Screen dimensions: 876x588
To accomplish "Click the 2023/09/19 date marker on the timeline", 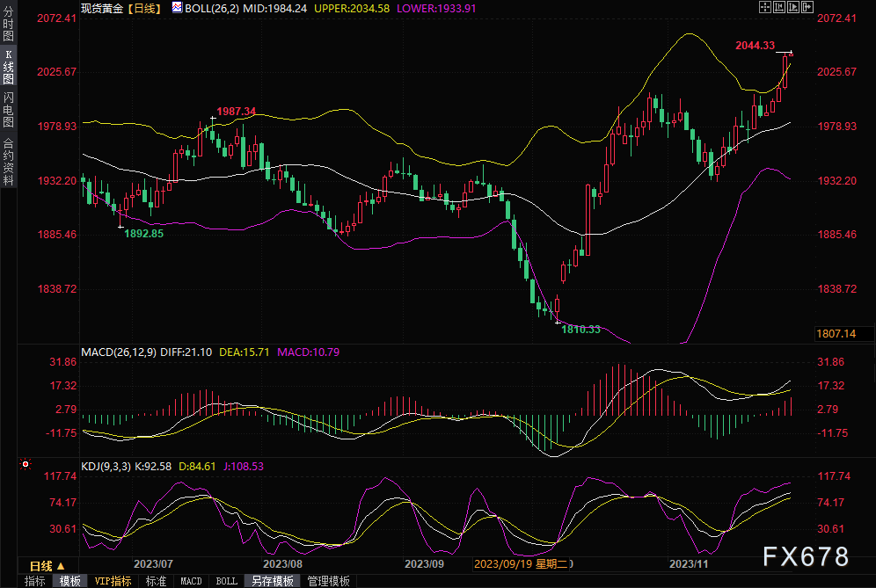I will coord(522,564).
